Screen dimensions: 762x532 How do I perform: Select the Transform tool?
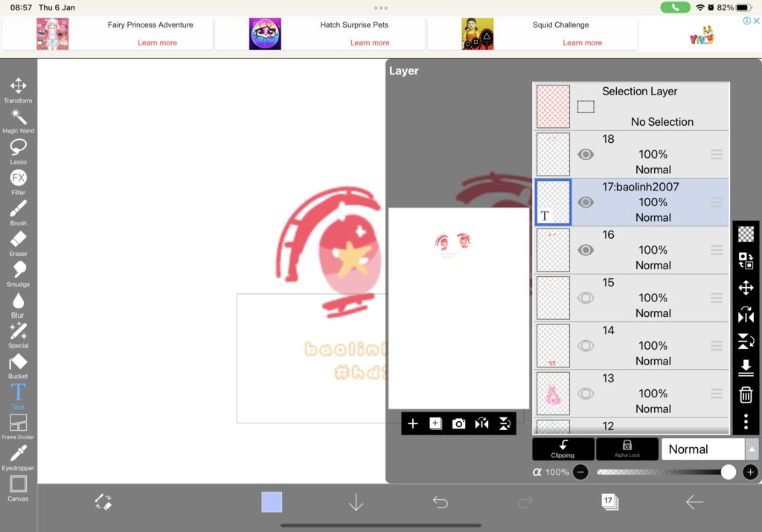(x=18, y=90)
